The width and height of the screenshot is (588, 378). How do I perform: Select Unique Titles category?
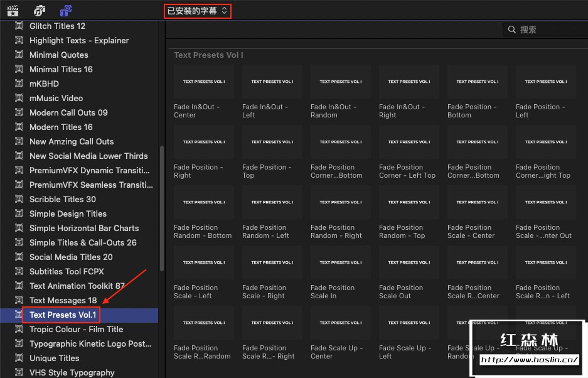(x=55, y=359)
